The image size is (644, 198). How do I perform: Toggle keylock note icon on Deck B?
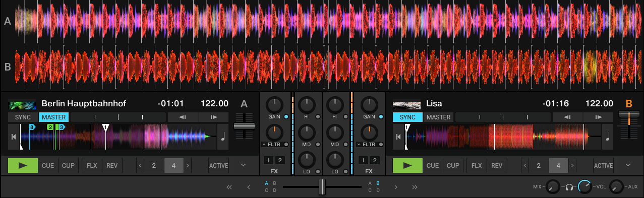(x=608, y=137)
